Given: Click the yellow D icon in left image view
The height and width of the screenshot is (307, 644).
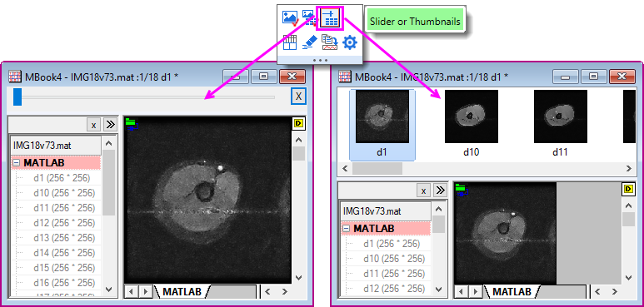Looking at the screenshot, I should [297, 122].
